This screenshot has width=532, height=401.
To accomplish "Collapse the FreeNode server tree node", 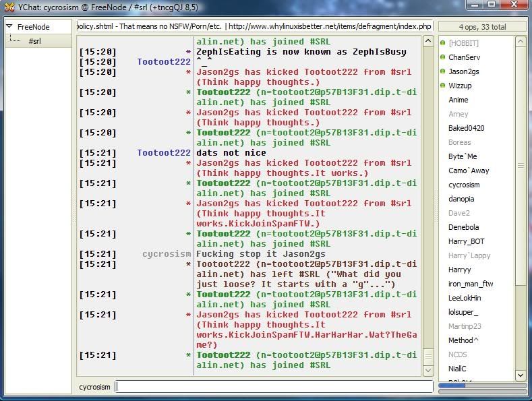I will (x=10, y=28).
